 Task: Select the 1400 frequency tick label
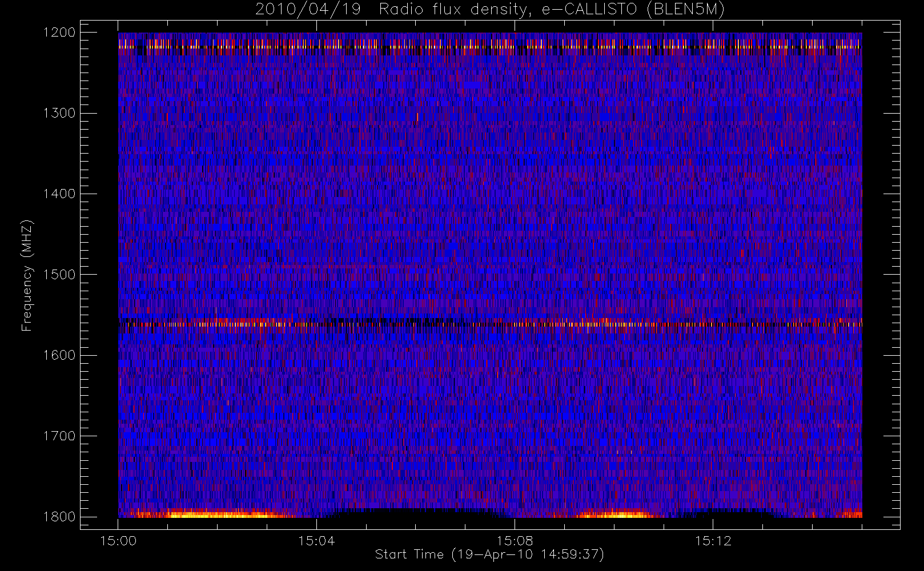coord(59,194)
